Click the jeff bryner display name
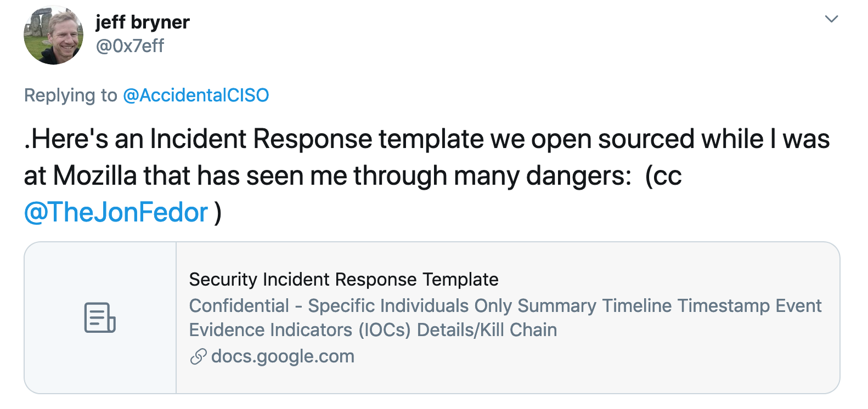This screenshot has width=868, height=409. point(143,22)
